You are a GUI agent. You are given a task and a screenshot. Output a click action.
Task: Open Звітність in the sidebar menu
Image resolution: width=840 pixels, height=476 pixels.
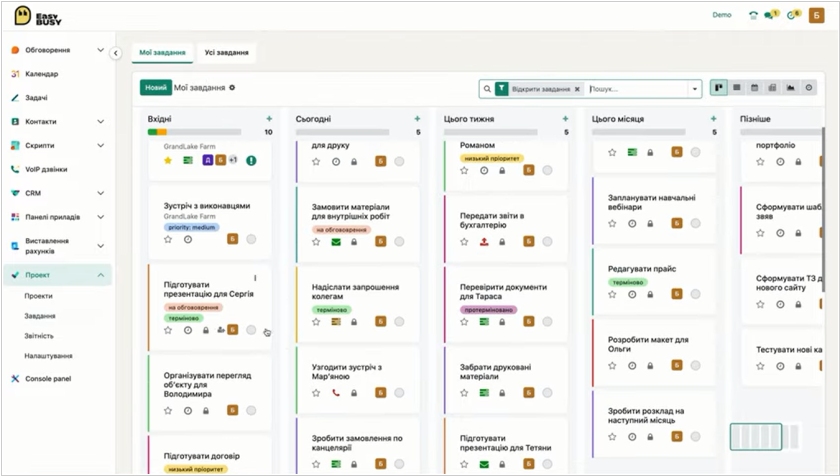39,336
